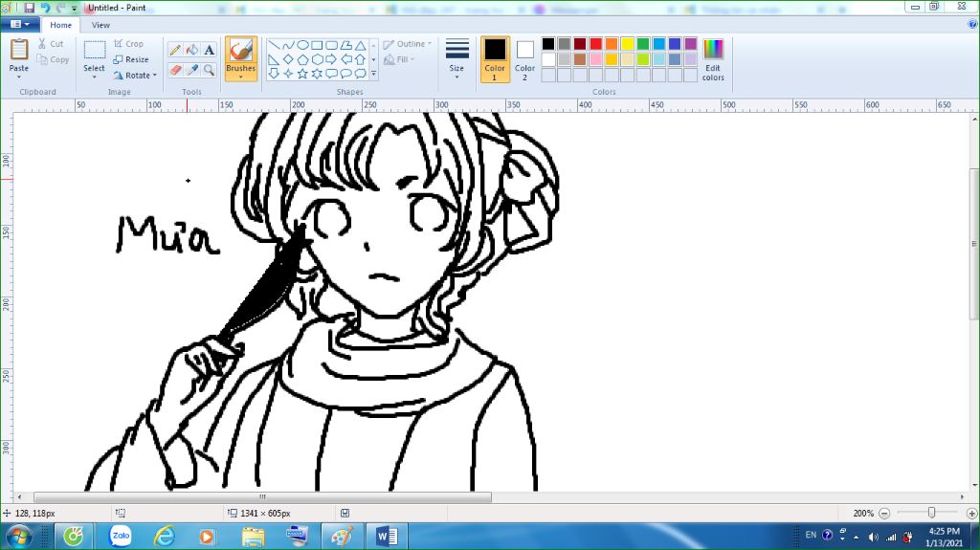The width and height of the screenshot is (980, 550).
Task: Open the Fill dropdown
Action: (x=399, y=59)
